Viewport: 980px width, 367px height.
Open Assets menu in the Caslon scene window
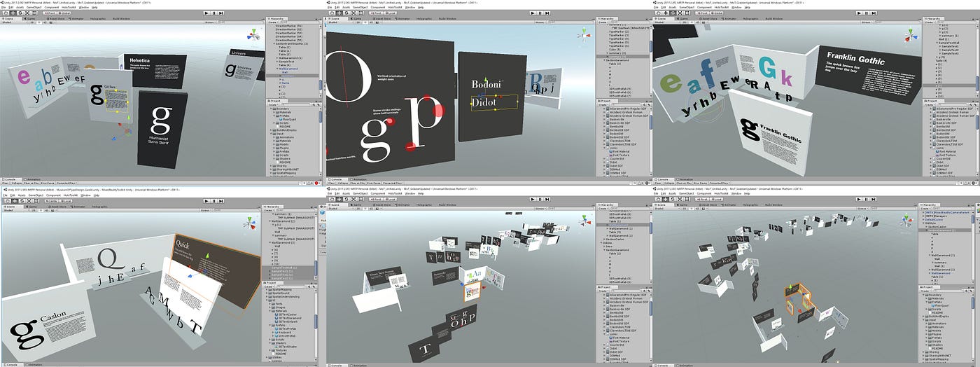point(22,195)
